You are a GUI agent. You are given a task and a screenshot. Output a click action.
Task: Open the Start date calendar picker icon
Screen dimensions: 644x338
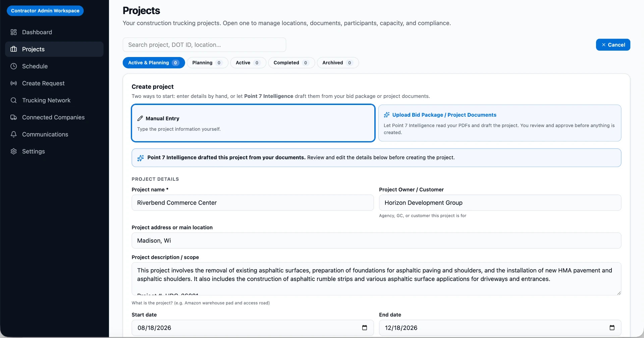365,328
